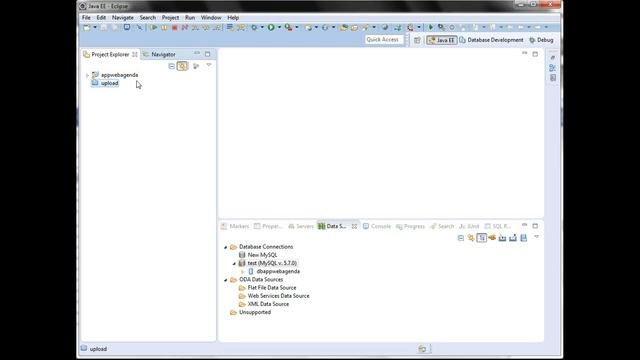Click the Resume green play icon in toolbar
The height and width of the screenshot is (360, 640).
pyautogui.click(x=153, y=27)
